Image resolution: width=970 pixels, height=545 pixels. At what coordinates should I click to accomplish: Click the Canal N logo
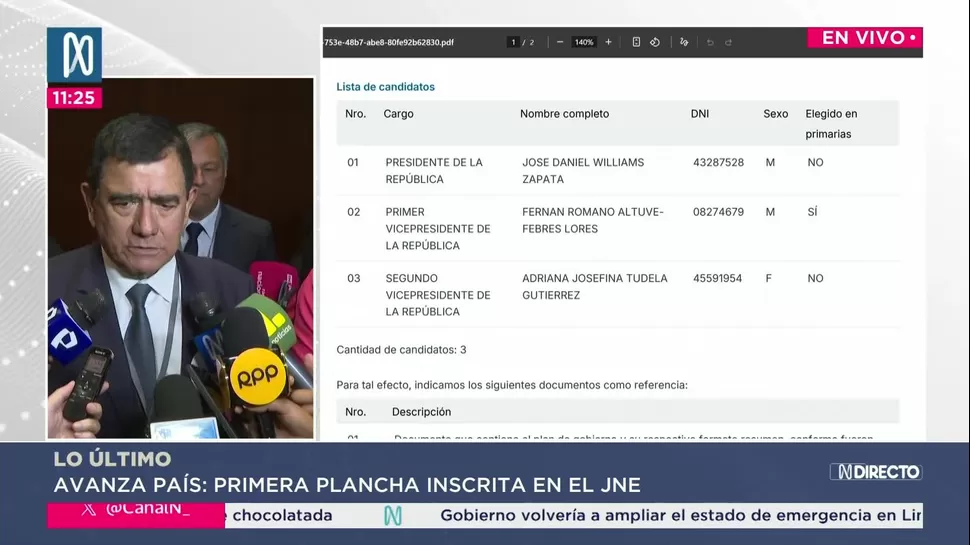click(x=74, y=55)
